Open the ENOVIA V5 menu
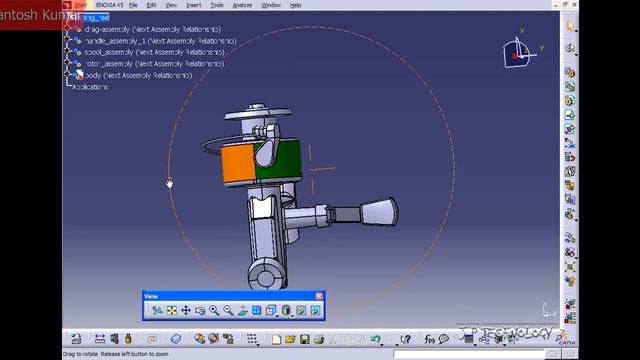Viewport: 640px width, 360px height. click(109, 5)
